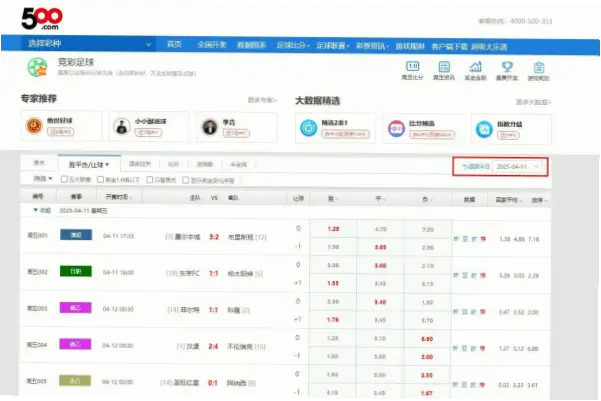Click the 李克 expert avatar

pyautogui.click(x=210, y=127)
